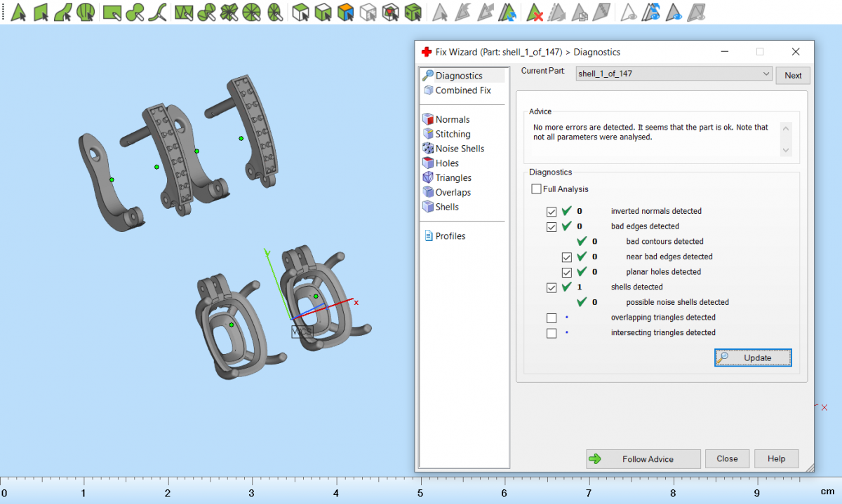The image size is (842, 504).
Task: Go to the Next part
Action: pyautogui.click(x=793, y=76)
